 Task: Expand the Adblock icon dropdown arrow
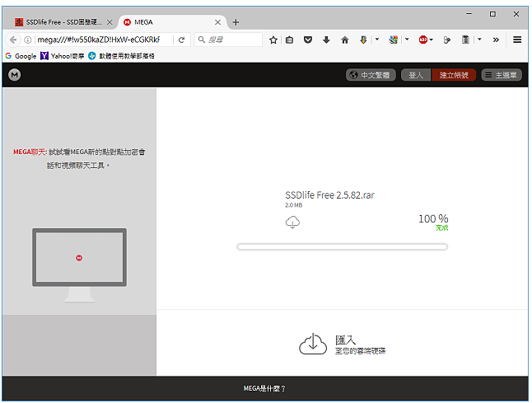432,40
